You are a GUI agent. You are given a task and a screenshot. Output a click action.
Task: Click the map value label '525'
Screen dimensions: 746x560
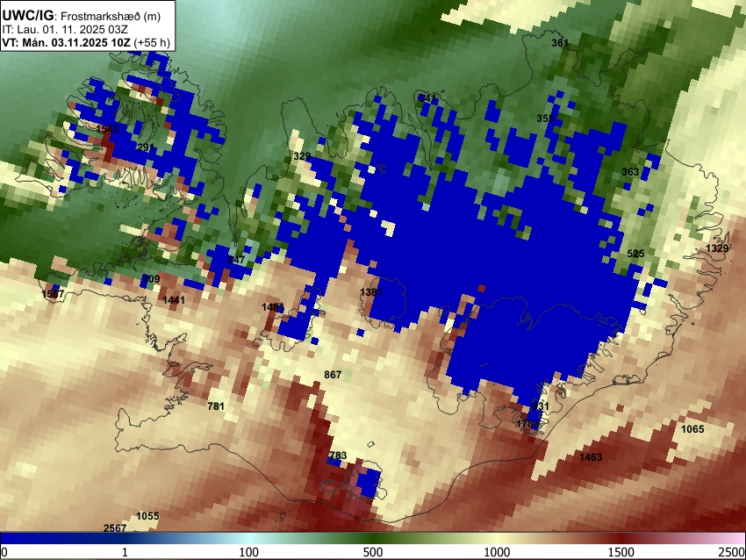tap(635, 254)
